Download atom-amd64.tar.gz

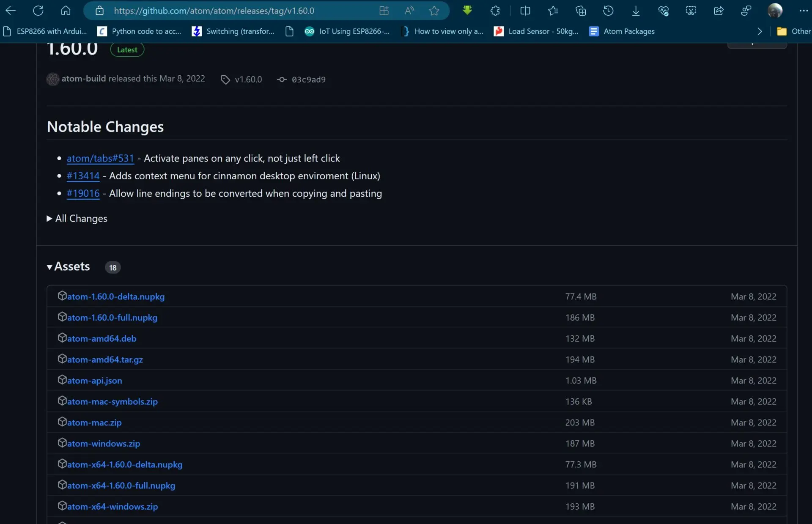click(105, 359)
